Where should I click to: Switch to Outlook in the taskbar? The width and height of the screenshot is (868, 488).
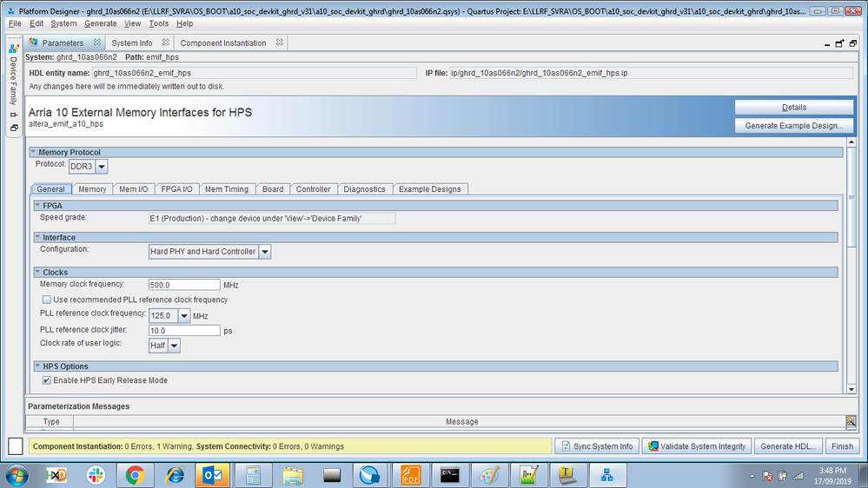(213, 475)
